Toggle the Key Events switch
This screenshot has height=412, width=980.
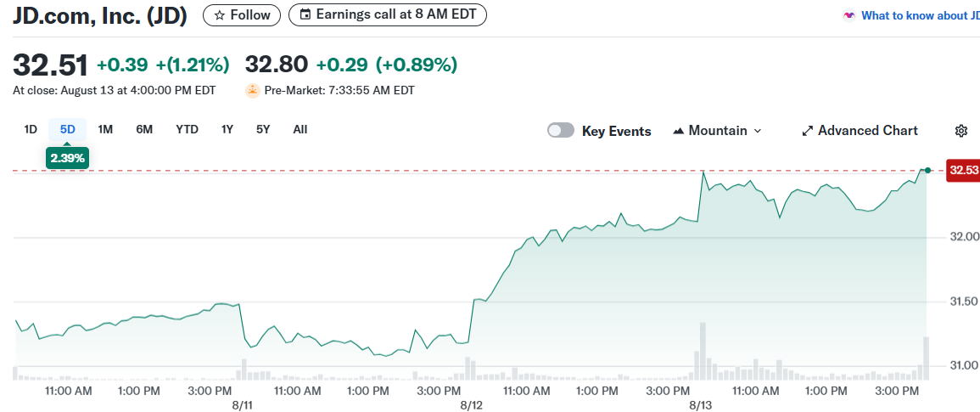pos(561,130)
